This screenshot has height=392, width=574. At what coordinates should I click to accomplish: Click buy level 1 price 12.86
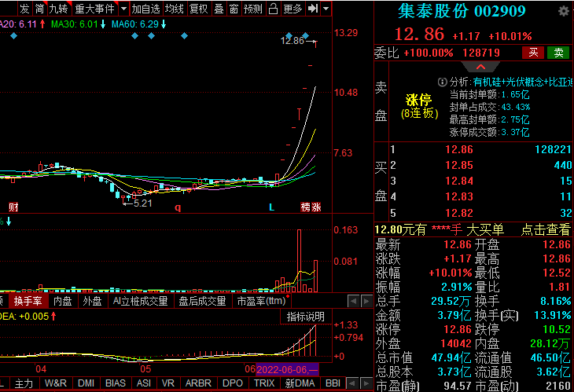point(459,149)
